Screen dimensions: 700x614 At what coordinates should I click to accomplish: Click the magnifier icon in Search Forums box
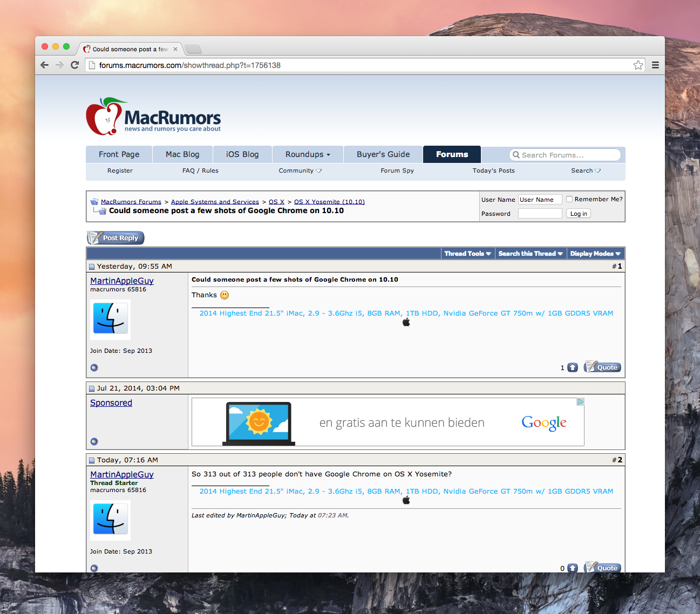point(516,155)
